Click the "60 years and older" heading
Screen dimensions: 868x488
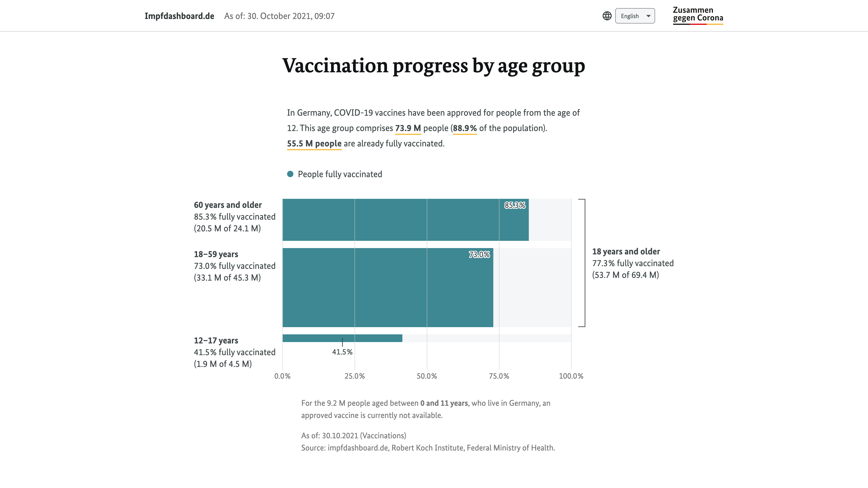[x=228, y=205]
